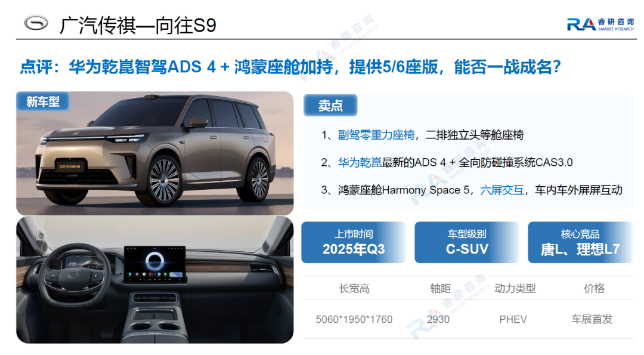Click the 卖点 header button

330,106
